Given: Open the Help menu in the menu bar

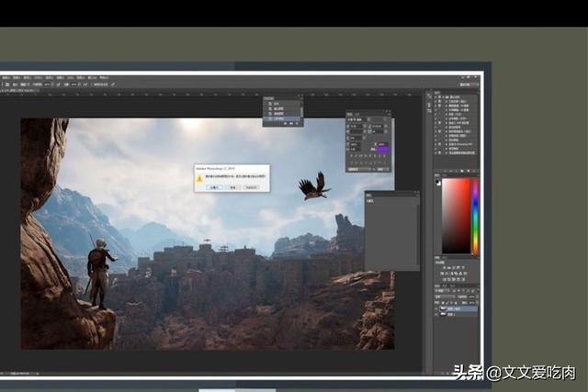Looking at the screenshot, I should [x=104, y=78].
